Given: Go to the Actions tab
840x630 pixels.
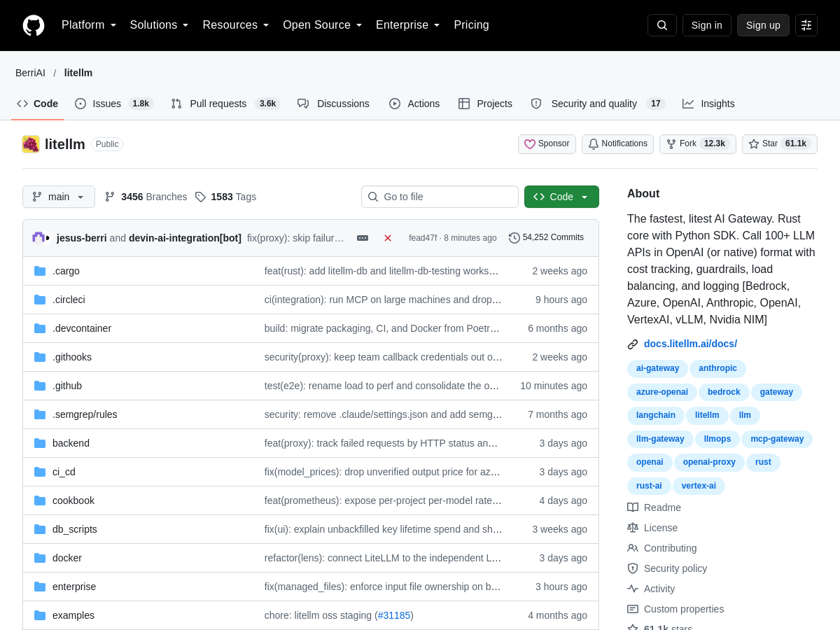Looking at the screenshot, I should (x=414, y=104).
